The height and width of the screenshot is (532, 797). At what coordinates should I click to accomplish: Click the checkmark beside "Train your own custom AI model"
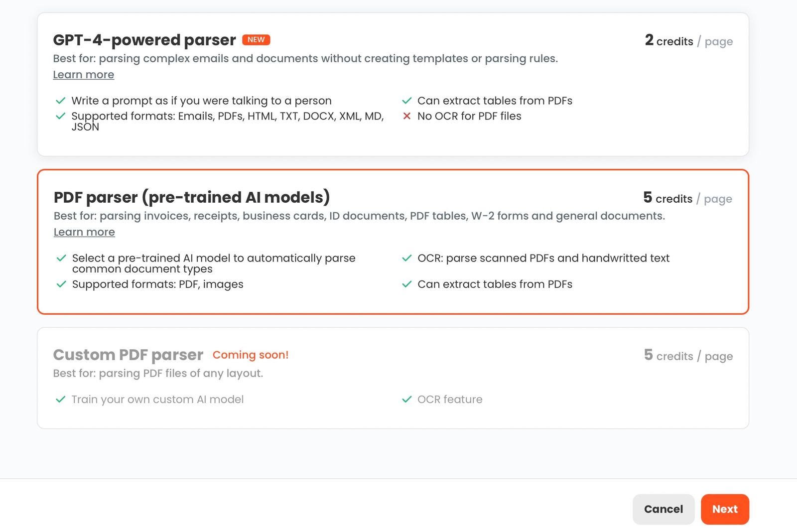(x=60, y=399)
